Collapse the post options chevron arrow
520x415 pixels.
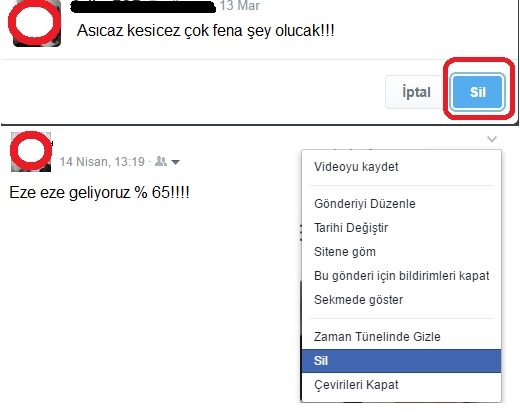click(492, 139)
